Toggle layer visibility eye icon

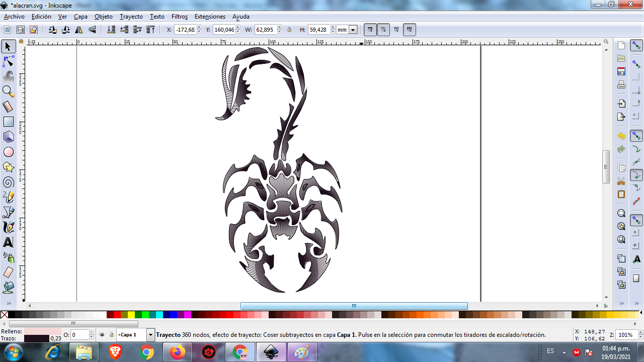click(x=102, y=334)
